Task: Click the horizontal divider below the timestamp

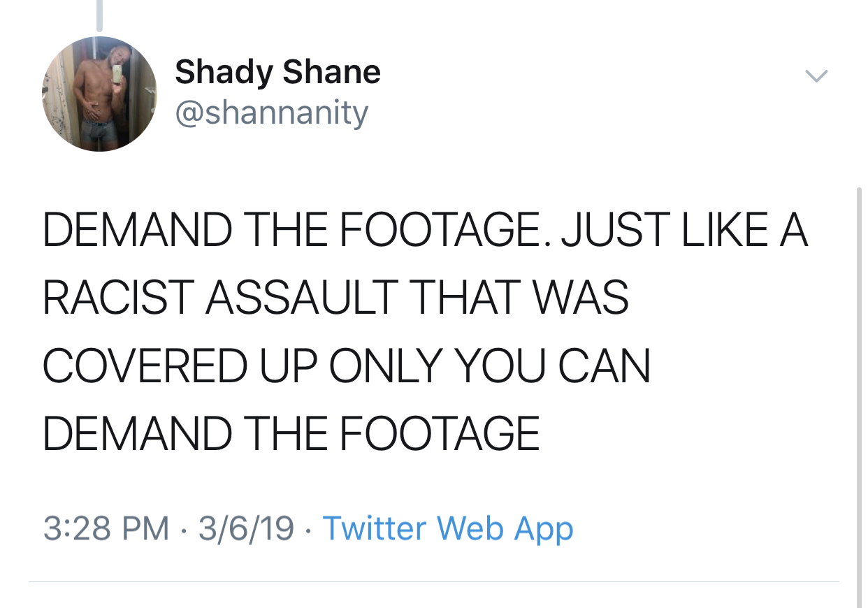Action: point(433,581)
